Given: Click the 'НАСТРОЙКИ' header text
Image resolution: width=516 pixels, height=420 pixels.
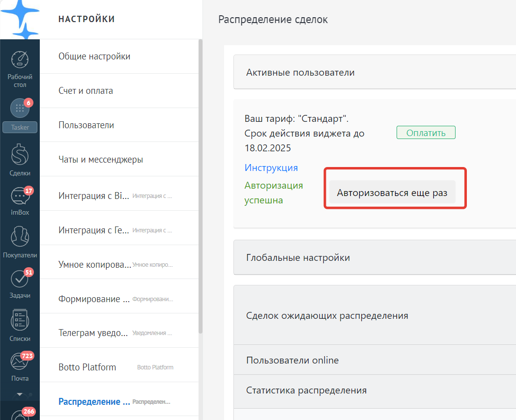Looking at the screenshot, I should (x=86, y=19).
